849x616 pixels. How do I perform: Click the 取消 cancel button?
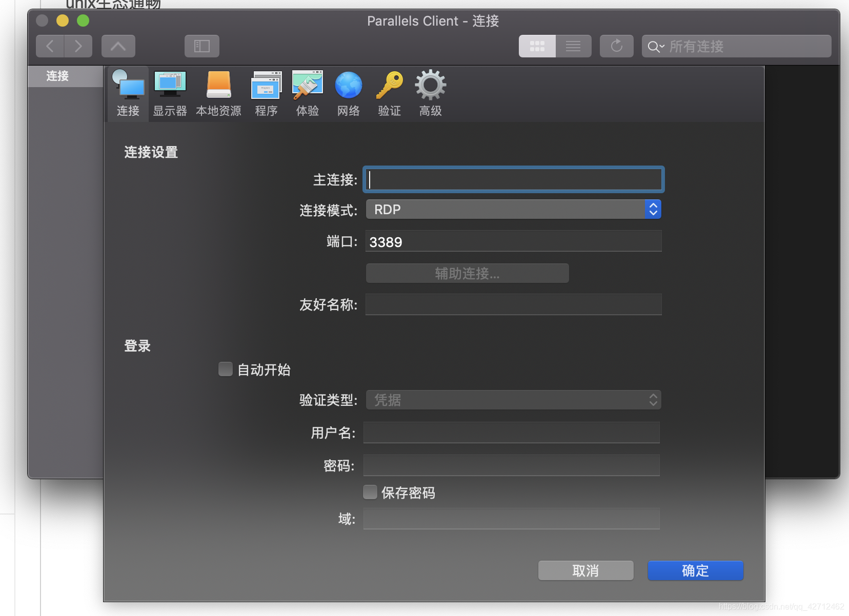(x=585, y=570)
